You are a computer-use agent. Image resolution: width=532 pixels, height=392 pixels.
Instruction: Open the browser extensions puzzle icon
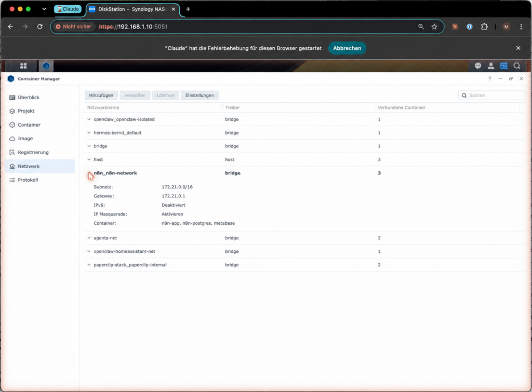pos(484,27)
